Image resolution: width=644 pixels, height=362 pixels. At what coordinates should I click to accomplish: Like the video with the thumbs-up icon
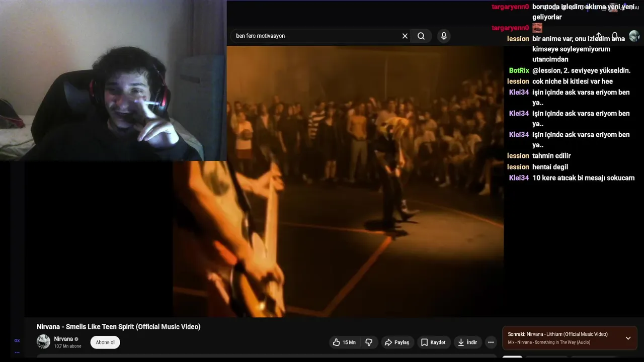click(337, 342)
